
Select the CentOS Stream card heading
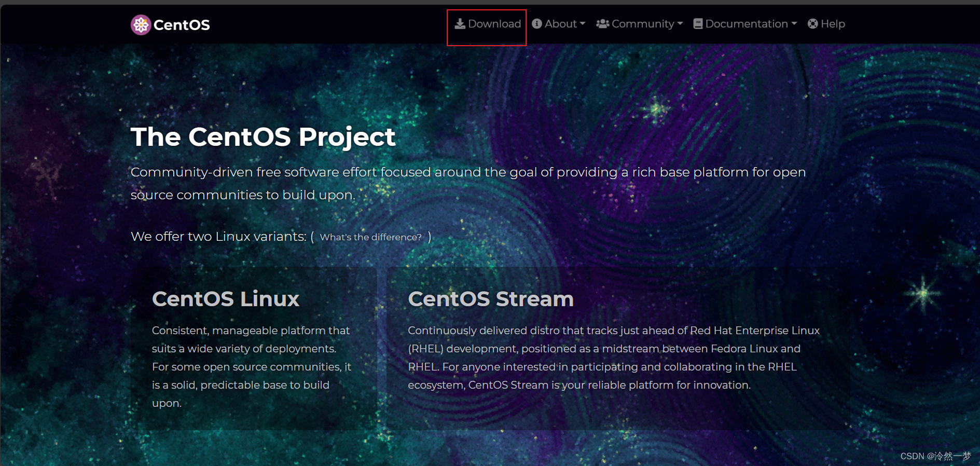click(x=491, y=299)
